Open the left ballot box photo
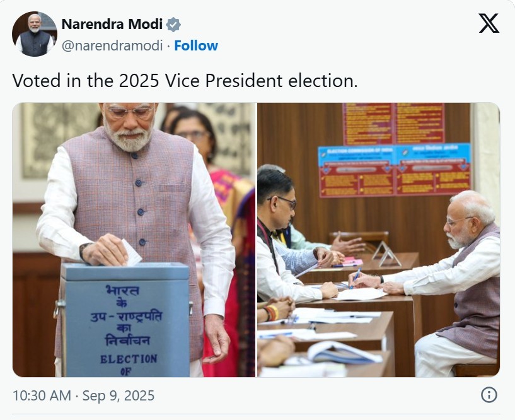 point(134,240)
